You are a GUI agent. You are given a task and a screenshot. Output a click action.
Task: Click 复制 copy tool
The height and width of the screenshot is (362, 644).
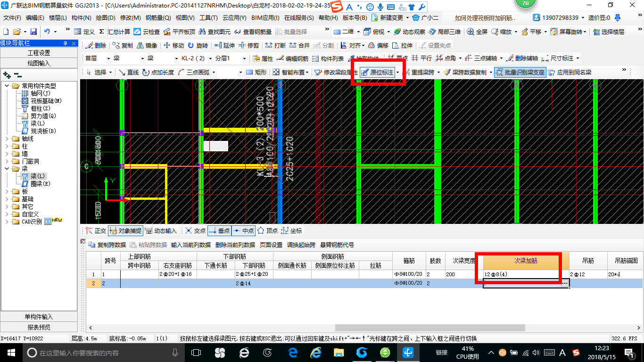[x=123, y=45]
